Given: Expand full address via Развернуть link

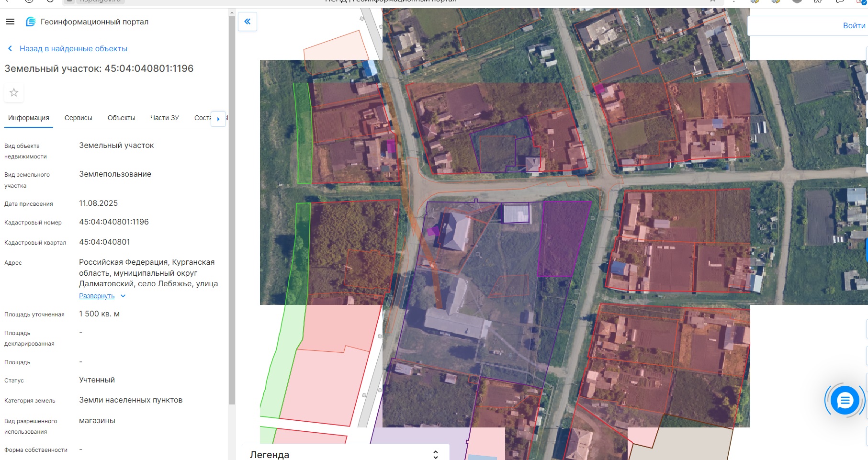Looking at the screenshot, I should [x=97, y=296].
